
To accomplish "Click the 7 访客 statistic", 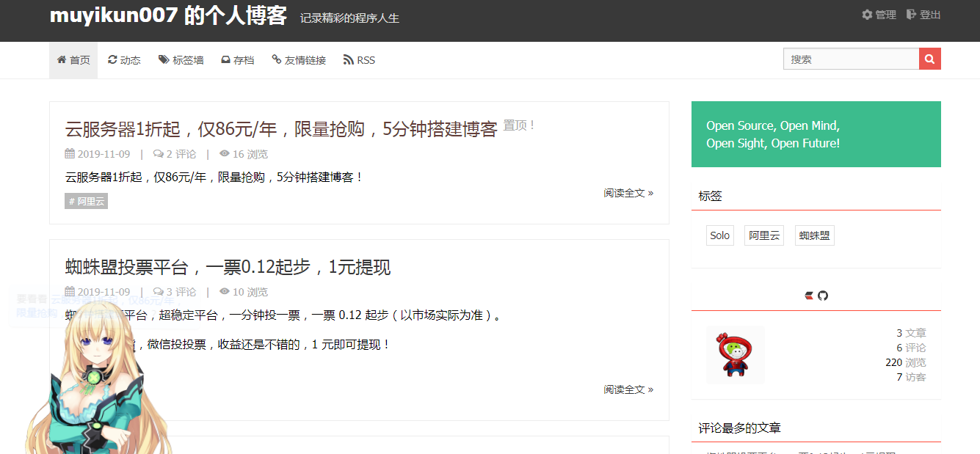I will coord(911,377).
